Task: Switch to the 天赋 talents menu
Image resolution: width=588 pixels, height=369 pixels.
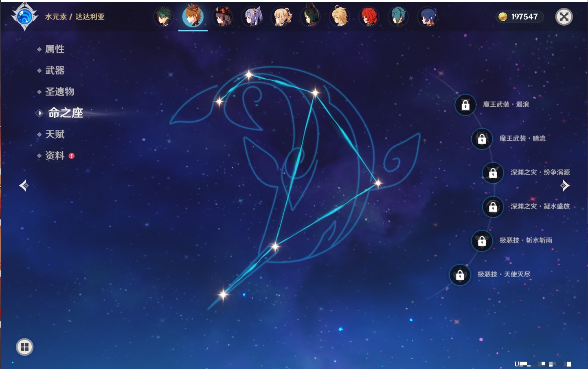Action: point(55,134)
